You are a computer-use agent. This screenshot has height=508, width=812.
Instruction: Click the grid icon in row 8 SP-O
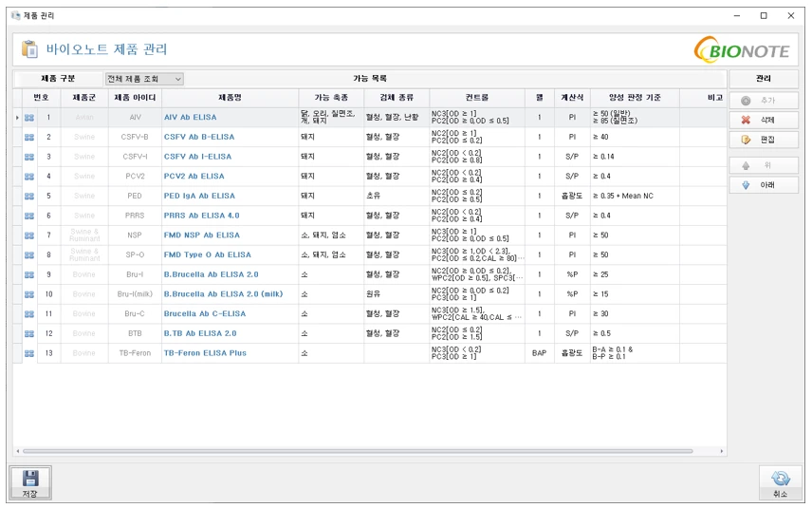coord(29,255)
